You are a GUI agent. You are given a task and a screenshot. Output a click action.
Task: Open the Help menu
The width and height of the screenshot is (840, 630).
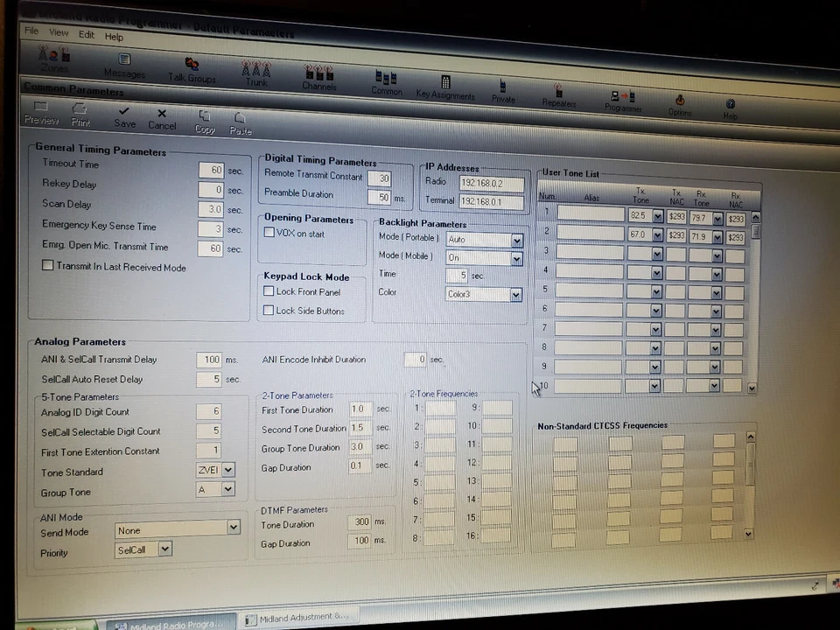click(114, 37)
